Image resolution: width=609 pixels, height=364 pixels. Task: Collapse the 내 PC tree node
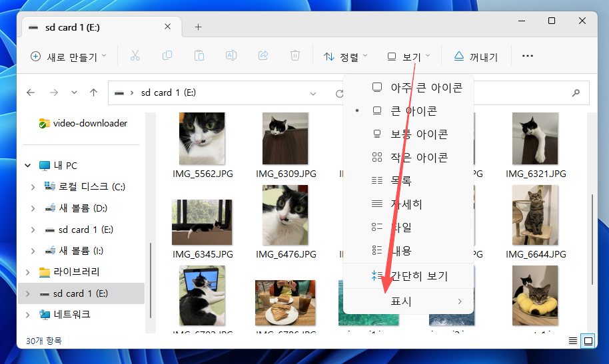27,166
